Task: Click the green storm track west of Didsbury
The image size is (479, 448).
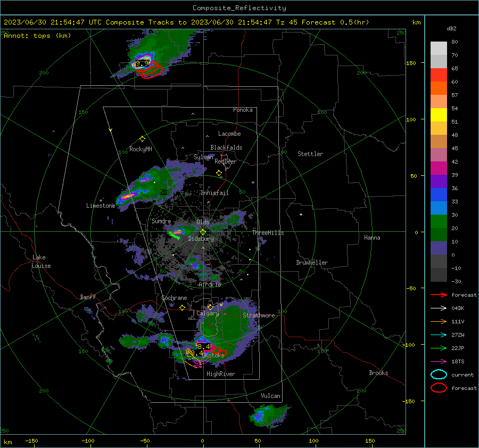Action: 175,235
